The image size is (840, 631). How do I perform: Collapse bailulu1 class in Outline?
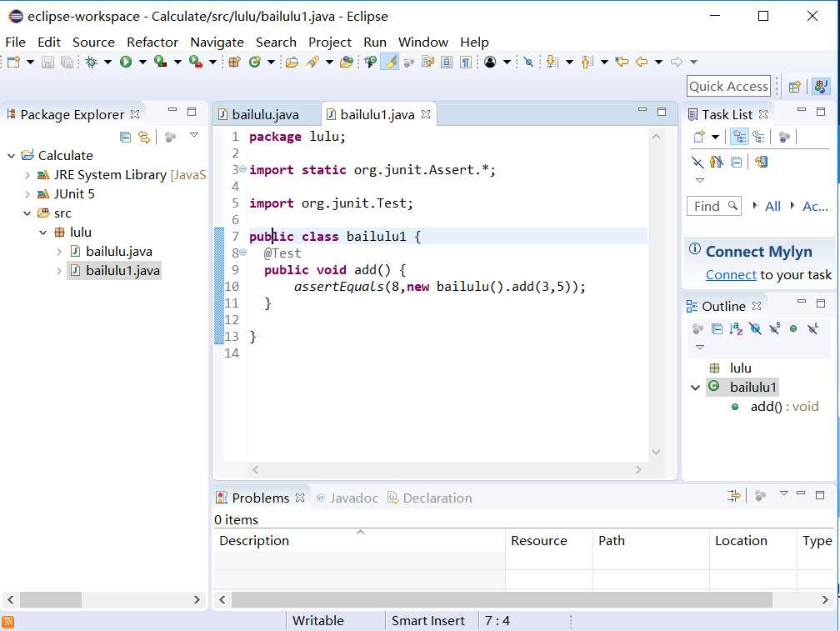coord(695,388)
